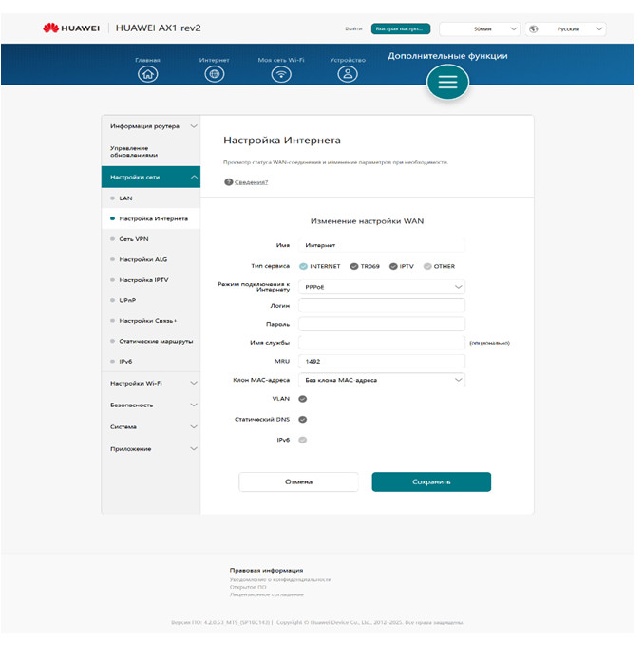644x660 pixels.
Task: Select Настройки IPTV in sidebar
Action: (x=142, y=280)
